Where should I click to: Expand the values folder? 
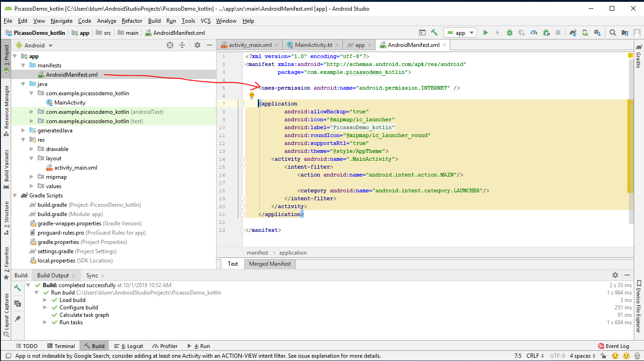click(x=32, y=186)
